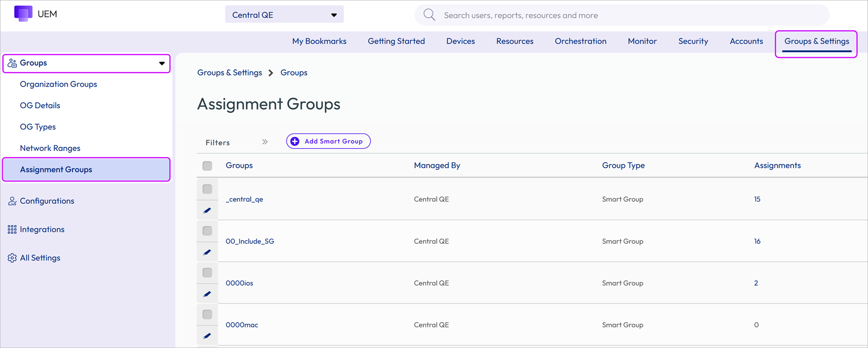The height and width of the screenshot is (348, 868).
Task: Select Assignment Groups in sidebar
Action: click(87, 170)
